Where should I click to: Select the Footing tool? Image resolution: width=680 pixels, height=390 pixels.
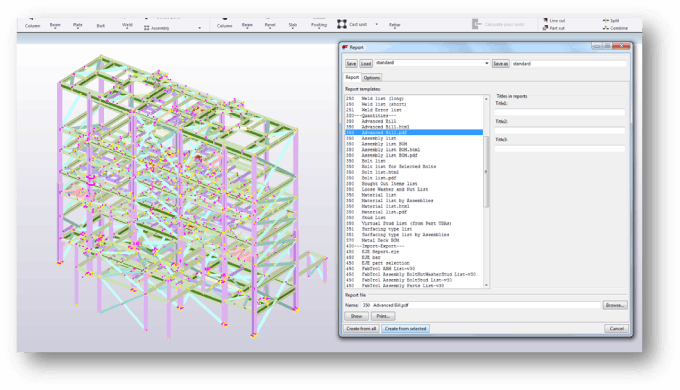(x=319, y=25)
